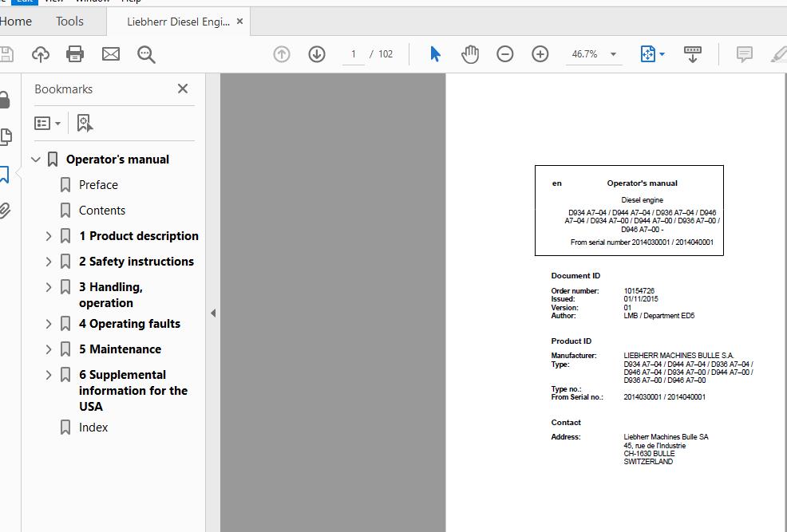Viewport: 787px width, 532px height.
Task: Switch to the Home tab
Action: [x=15, y=22]
